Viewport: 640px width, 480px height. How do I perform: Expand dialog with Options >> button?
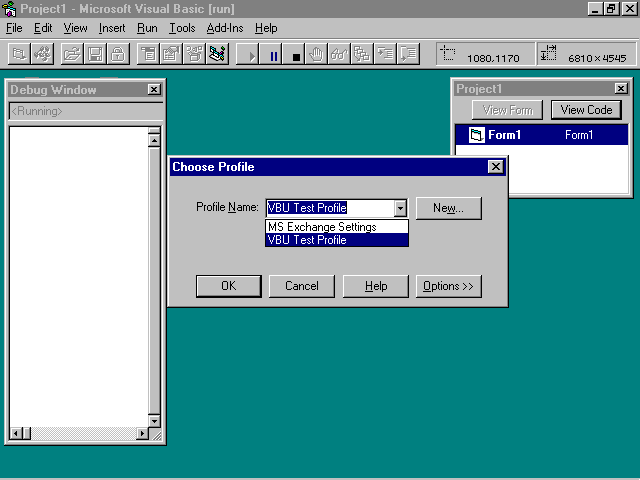tap(448, 286)
